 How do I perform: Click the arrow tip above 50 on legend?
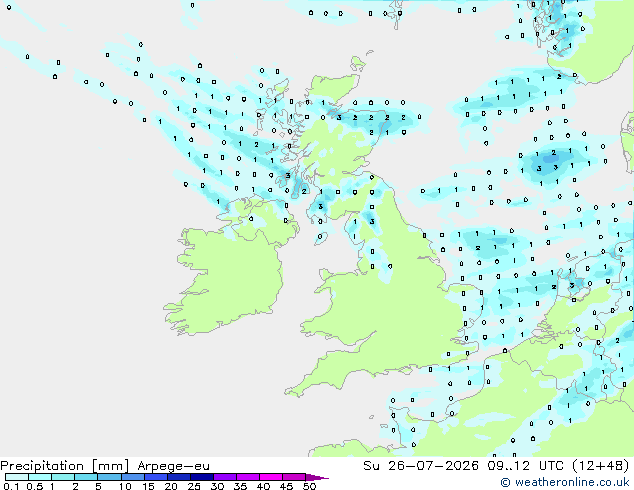pos(317,477)
